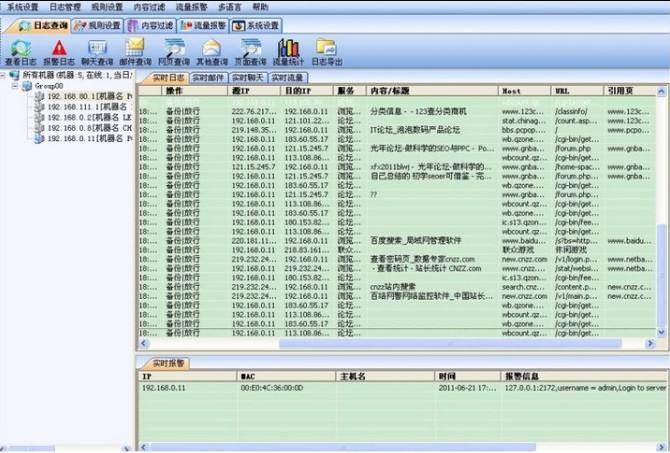Sort log by the 源IP column header
Screen dimensions: 670x453
coord(254,91)
